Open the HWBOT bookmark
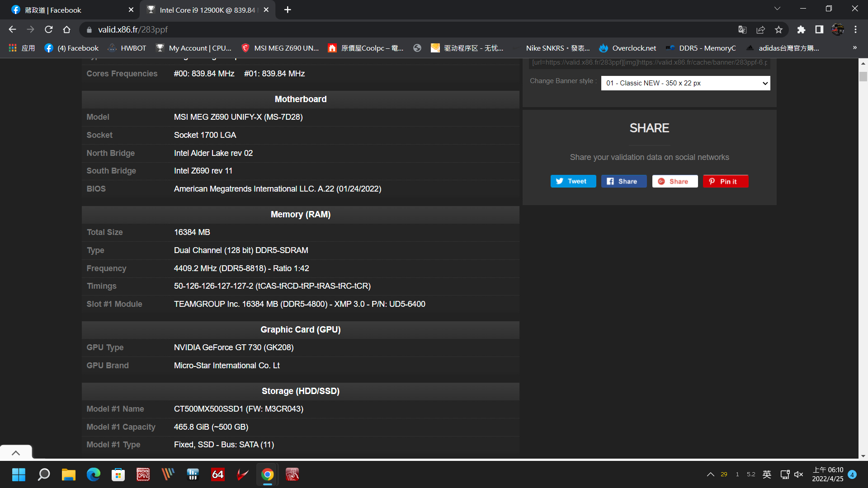This screenshot has height=488, width=868. (x=127, y=48)
